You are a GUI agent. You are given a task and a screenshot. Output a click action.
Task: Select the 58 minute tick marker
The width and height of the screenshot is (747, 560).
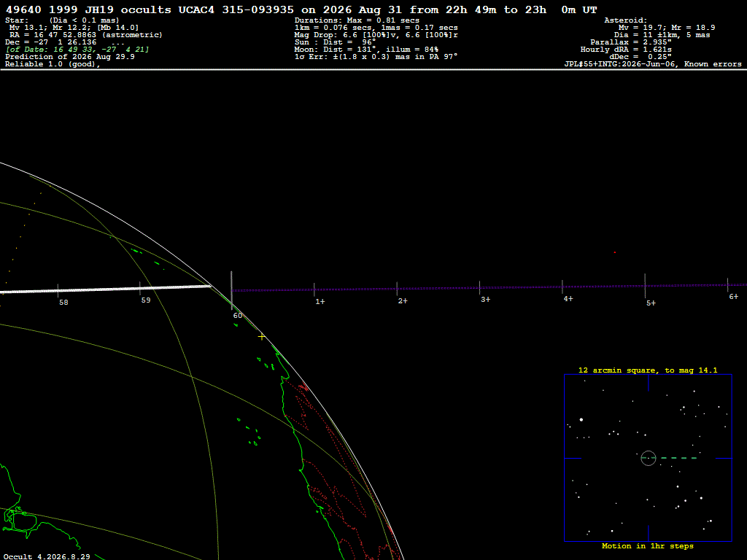58,291
